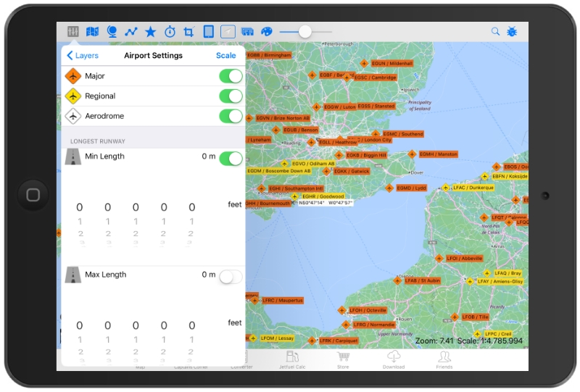Select EGHR / Goodwood airport label
This screenshot has height=392, width=580.
(x=323, y=196)
